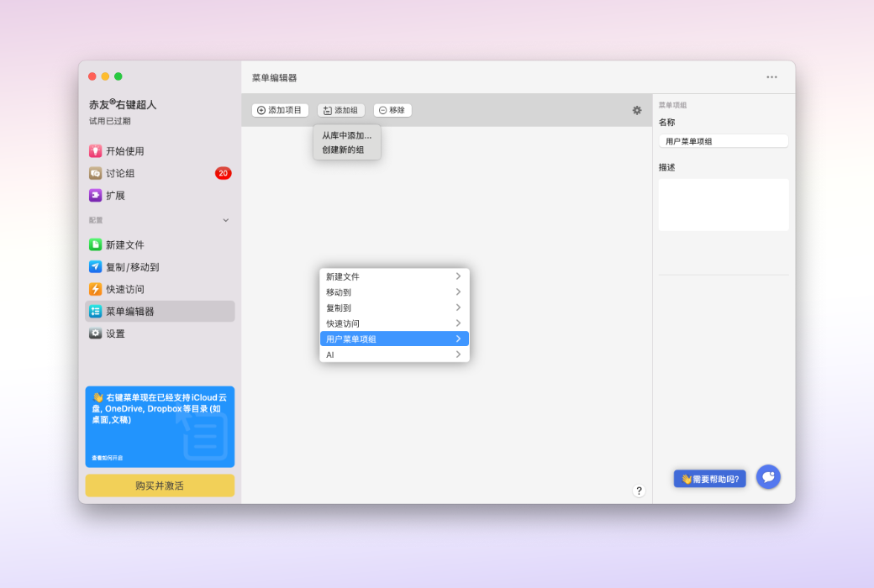Click the iCloud support promo banner
Screen dimensions: 874x588
tap(160, 427)
